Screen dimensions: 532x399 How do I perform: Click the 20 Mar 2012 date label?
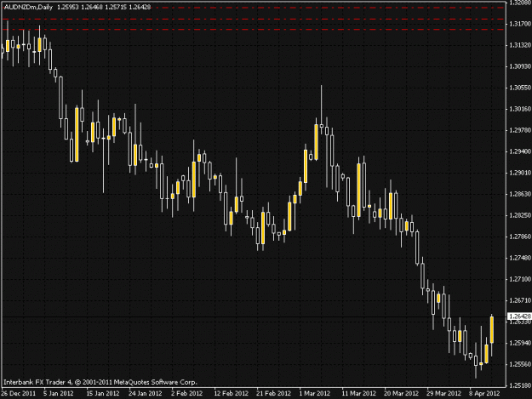[x=402, y=394]
